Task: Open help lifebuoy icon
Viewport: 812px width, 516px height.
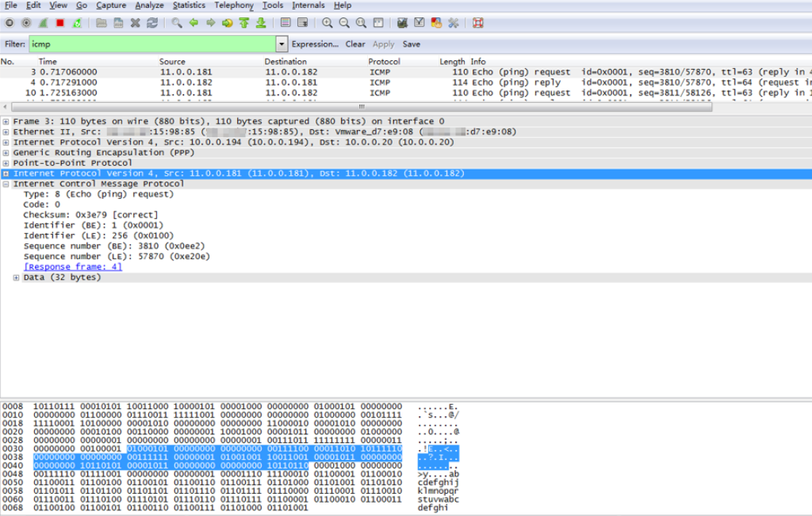Action: (478, 23)
